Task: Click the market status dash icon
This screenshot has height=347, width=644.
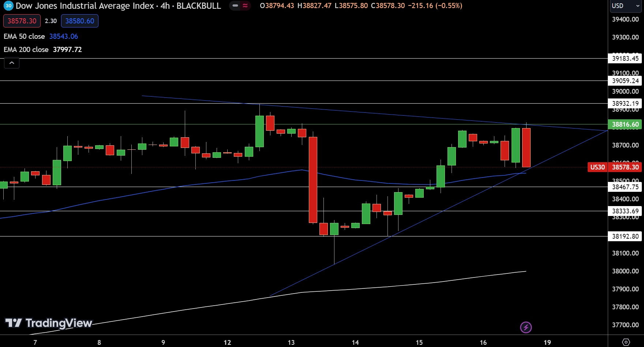Action: (235, 6)
